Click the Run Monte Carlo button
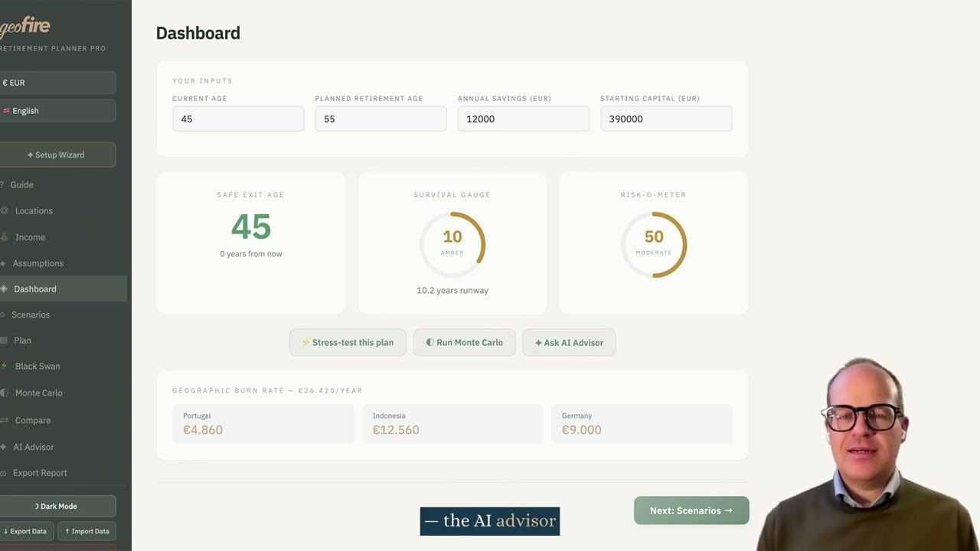 pyautogui.click(x=464, y=342)
